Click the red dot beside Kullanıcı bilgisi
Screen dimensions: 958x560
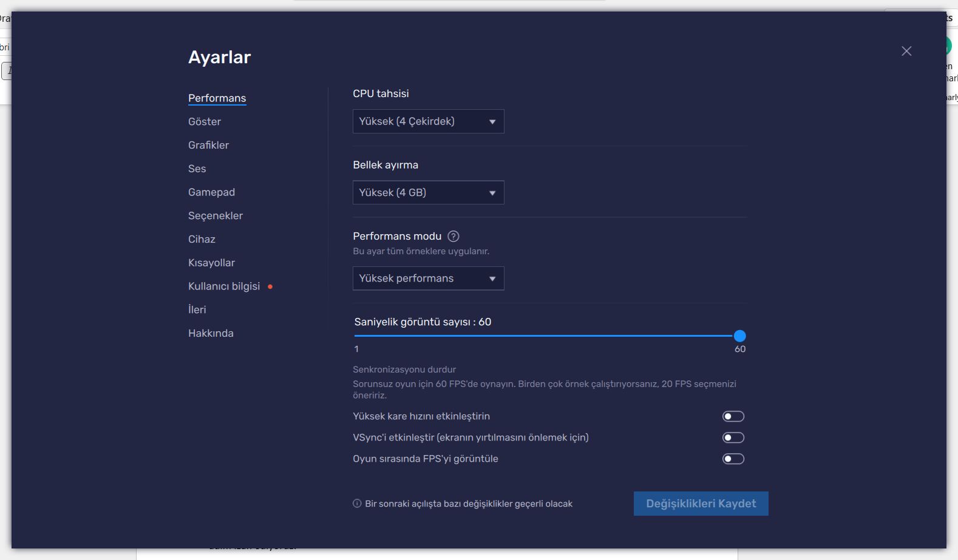click(270, 286)
